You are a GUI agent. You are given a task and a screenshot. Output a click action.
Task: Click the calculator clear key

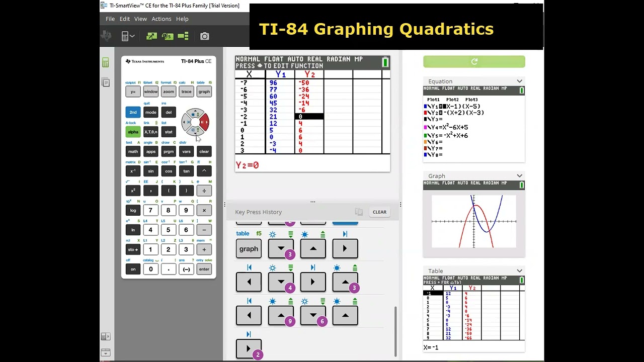[204, 151]
